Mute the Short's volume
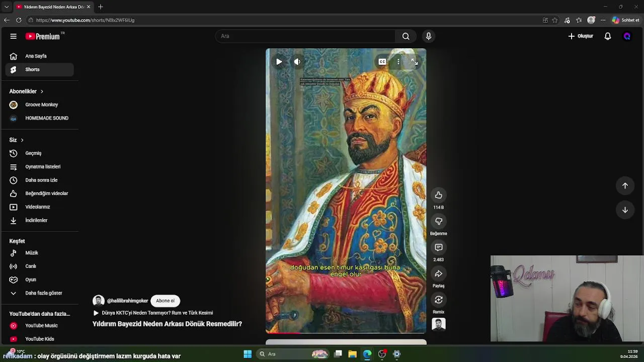Viewport: 644px width, 362px height. [x=297, y=62]
